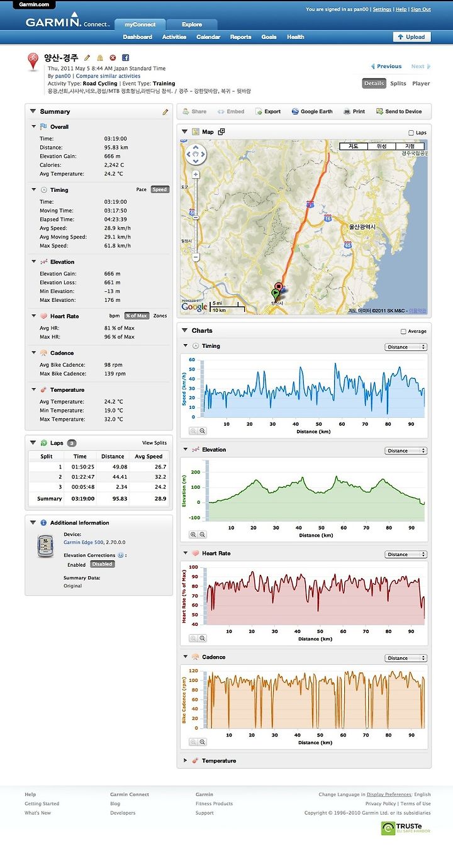The height and width of the screenshot is (868, 453).
Task: Click the pencil icon in Summary header
Action: click(x=165, y=112)
